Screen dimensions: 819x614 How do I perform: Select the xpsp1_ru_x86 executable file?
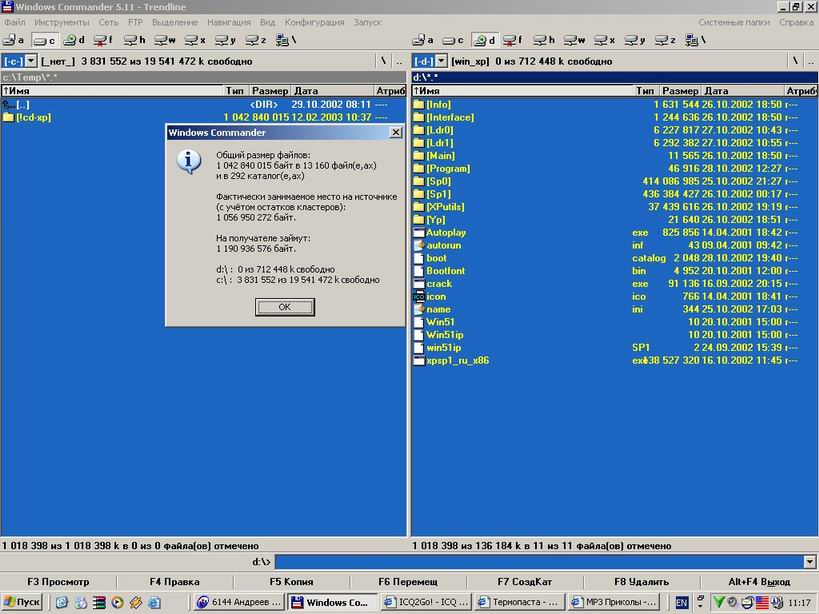[x=457, y=360]
